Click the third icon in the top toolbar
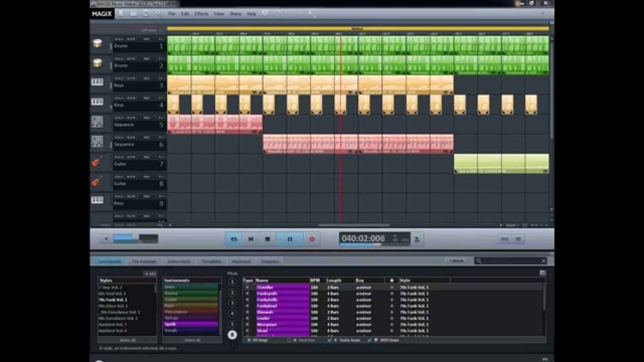 point(146,14)
